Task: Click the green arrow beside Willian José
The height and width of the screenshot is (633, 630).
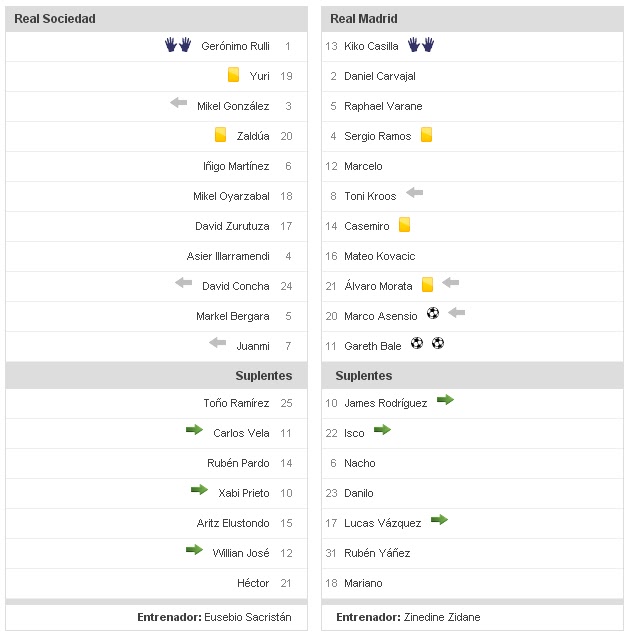Action: point(194,550)
